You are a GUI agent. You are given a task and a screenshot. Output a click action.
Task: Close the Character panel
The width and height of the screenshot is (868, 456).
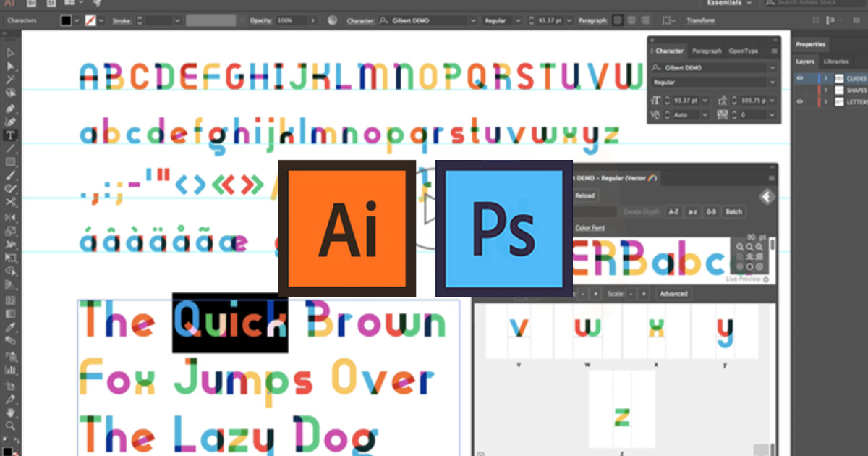pos(651,41)
